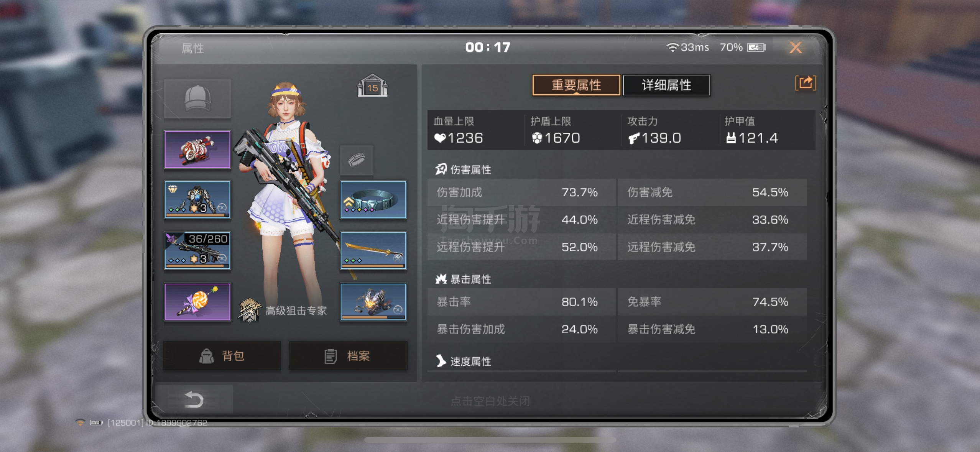Open the 背包 backpack button

(222, 356)
